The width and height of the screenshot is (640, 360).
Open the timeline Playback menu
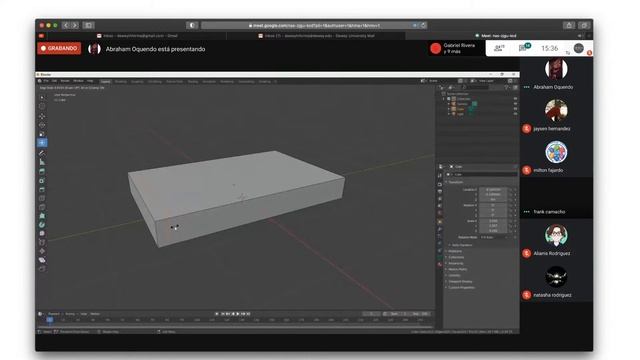point(54,314)
